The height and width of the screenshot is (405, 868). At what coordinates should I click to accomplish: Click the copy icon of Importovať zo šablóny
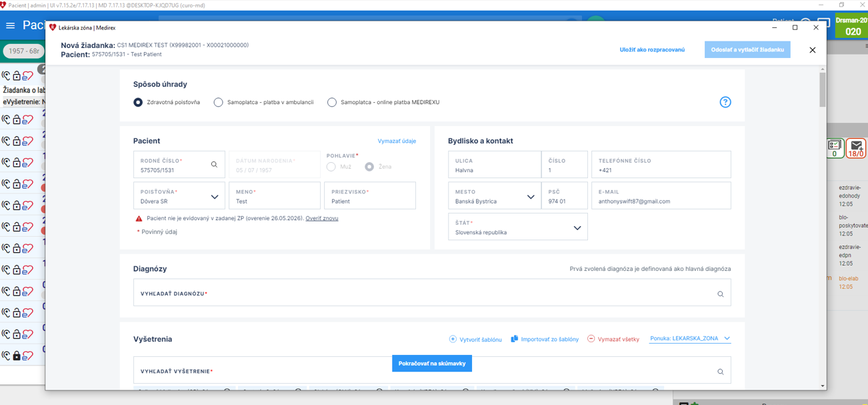coord(514,339)
